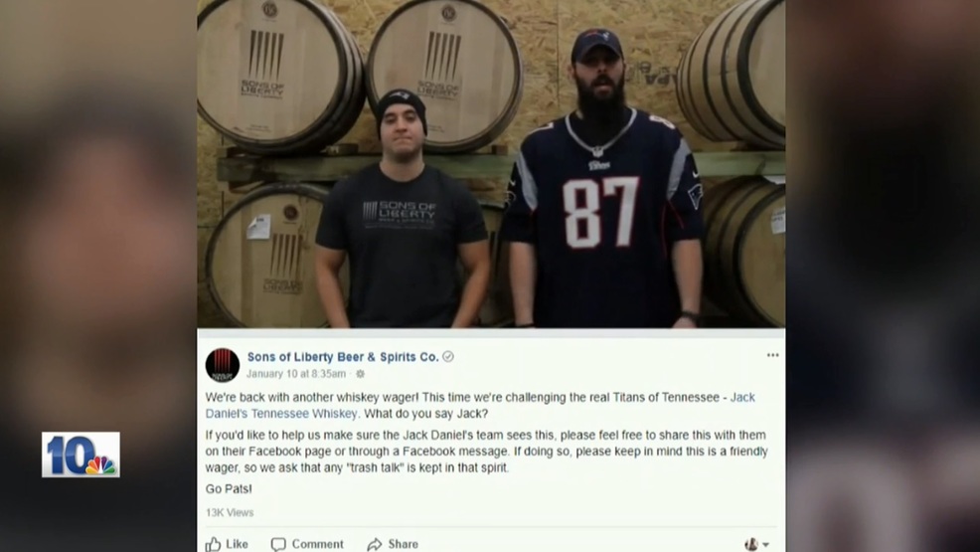The height and width of the screenshot is (552, 980).
Task: Open the Sons of Liberty Beer & Spirits Co. page link
Action: (x=343, y=356)
